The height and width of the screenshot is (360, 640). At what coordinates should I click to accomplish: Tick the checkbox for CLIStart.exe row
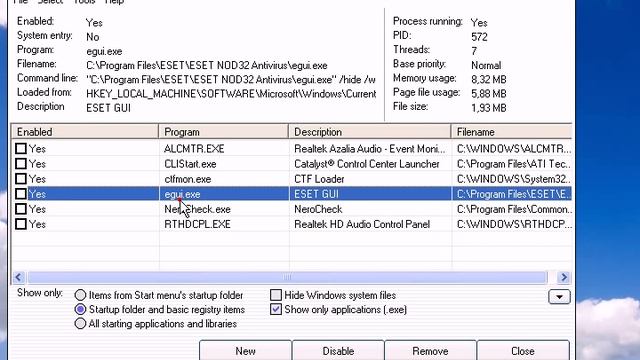pos(21,164)
